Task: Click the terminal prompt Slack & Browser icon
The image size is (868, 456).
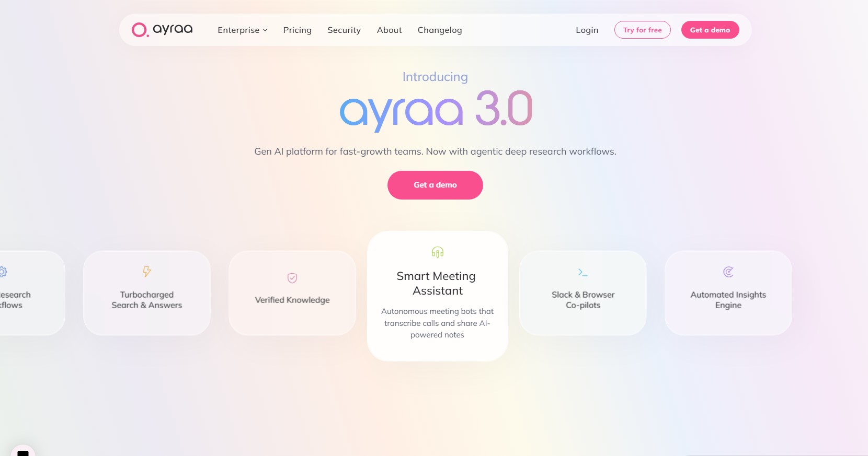Action: 583,272
